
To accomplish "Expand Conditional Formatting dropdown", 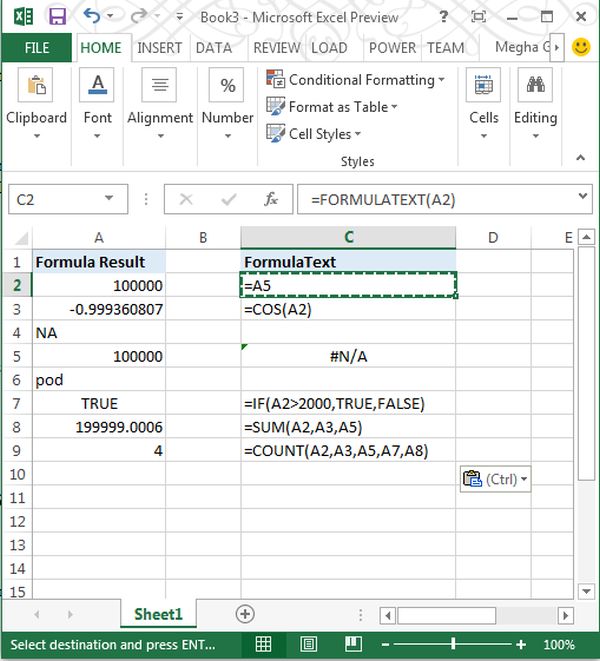I will 441,79.
